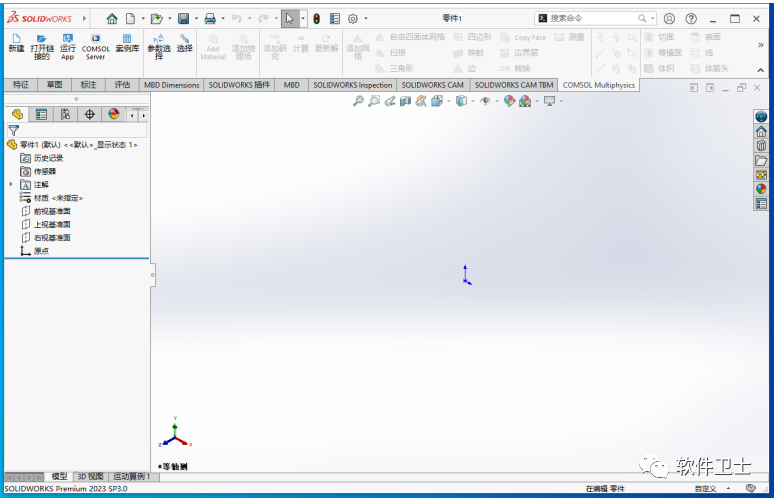This screenshot has width=776, height=500.
Task: Click 自定义 units in status bar
Action: coord(705,488)
